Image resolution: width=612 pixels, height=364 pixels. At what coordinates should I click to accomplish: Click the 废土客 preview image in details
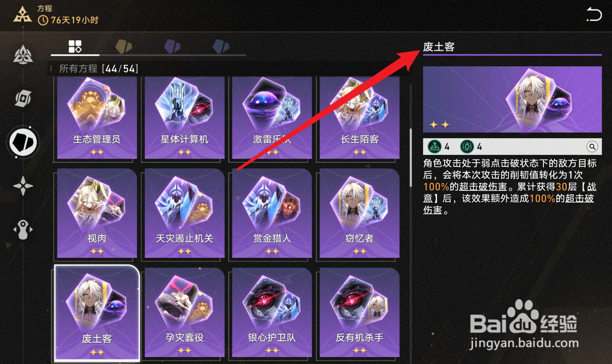click(x=512, y=100)
